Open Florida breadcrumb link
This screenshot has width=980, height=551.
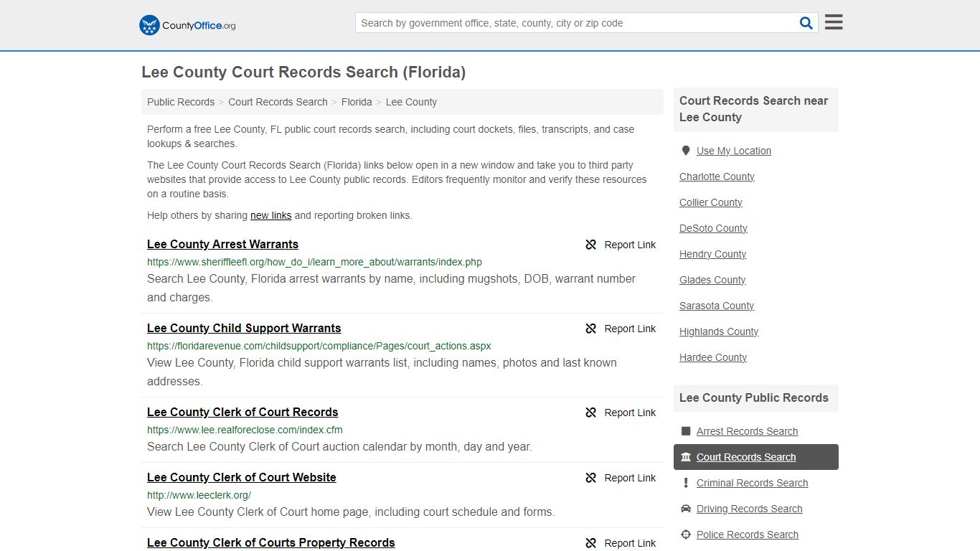tap(357, 102)
